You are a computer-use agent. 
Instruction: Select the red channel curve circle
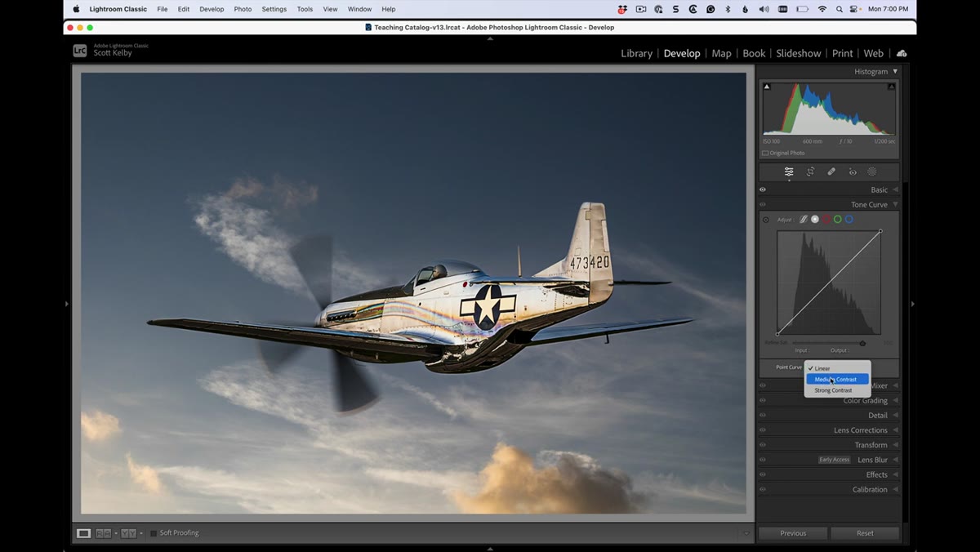tap(826, 220)
